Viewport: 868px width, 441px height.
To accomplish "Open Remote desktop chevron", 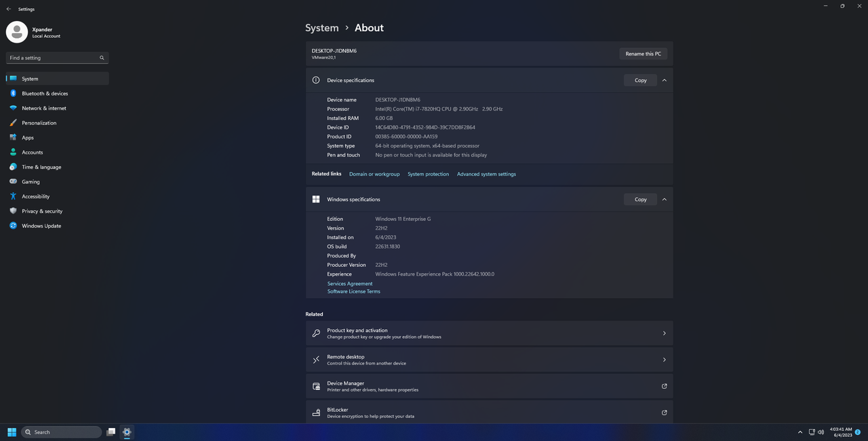I will [x=664, y=360].
